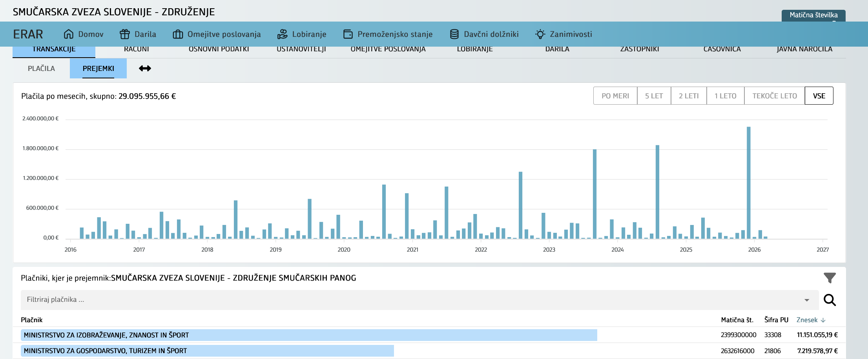868x359 pixels.
Task: Select the VSE time range
Action: pyautogui.click(x=819, y=96)
